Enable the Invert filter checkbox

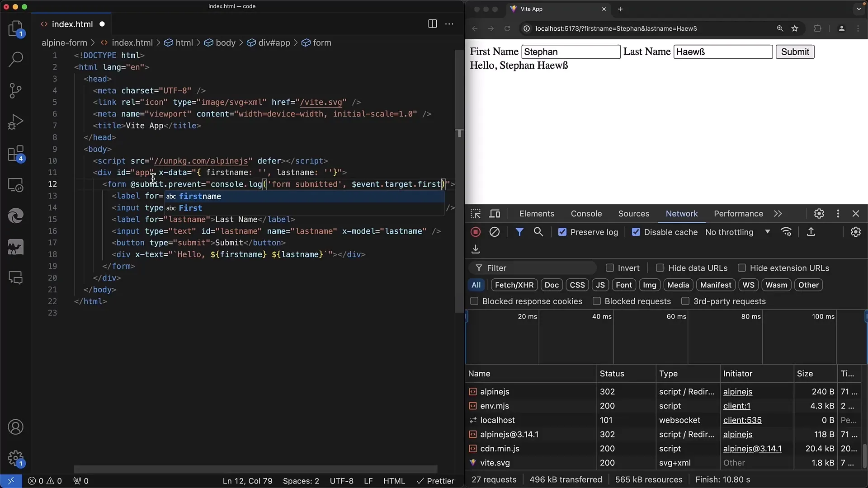pos(610,268)
